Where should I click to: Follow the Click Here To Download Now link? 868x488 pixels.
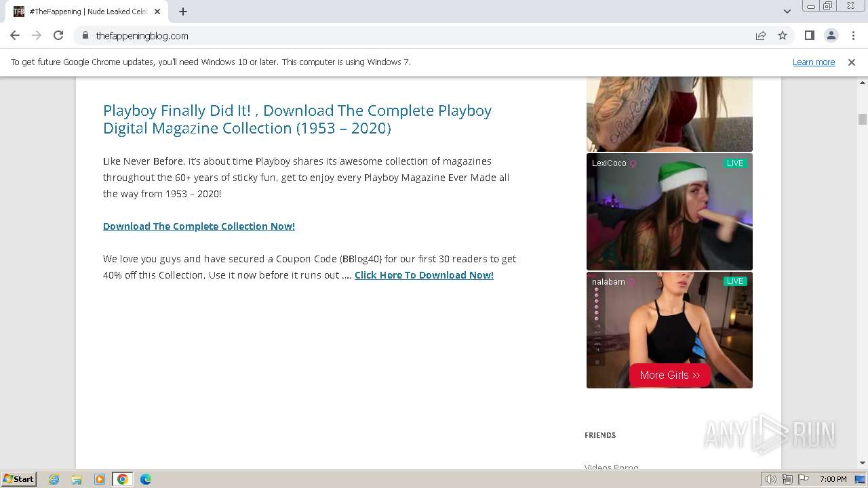[424, 275]
